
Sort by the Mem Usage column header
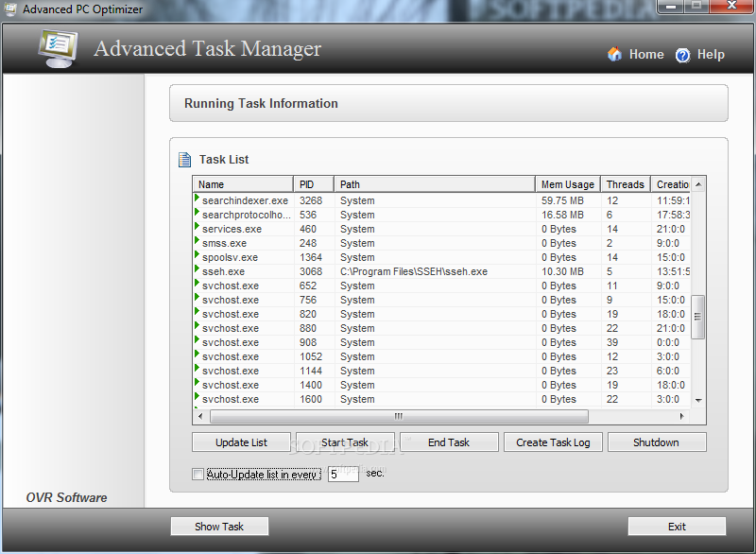568,184
